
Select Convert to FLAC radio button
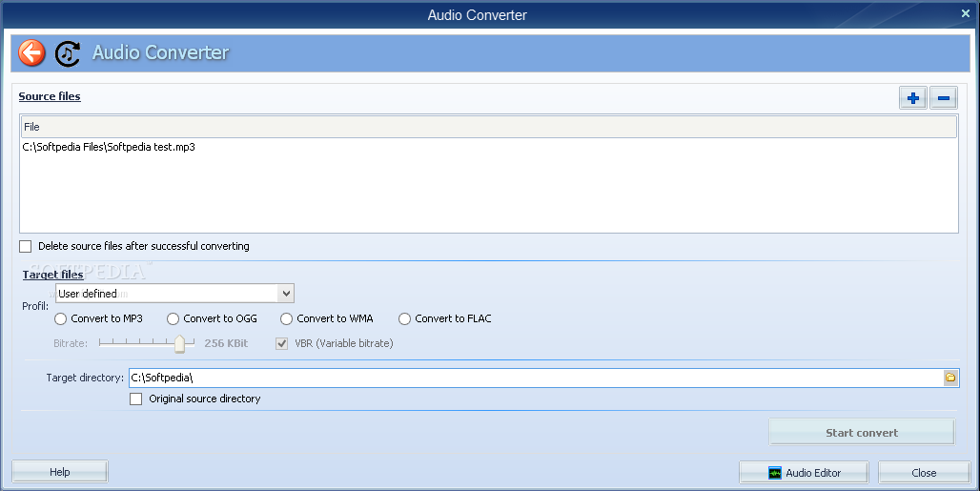[x=404, y=318]
